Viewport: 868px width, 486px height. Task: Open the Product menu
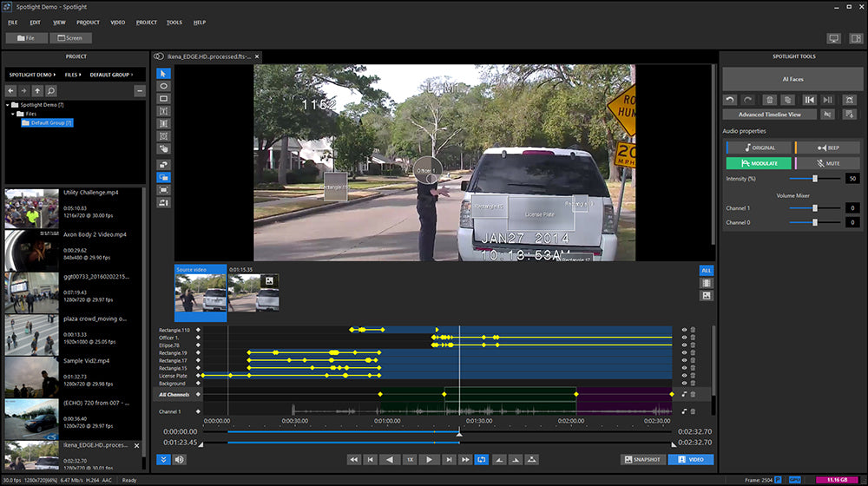pyautogui.click(x=88, y=22)
